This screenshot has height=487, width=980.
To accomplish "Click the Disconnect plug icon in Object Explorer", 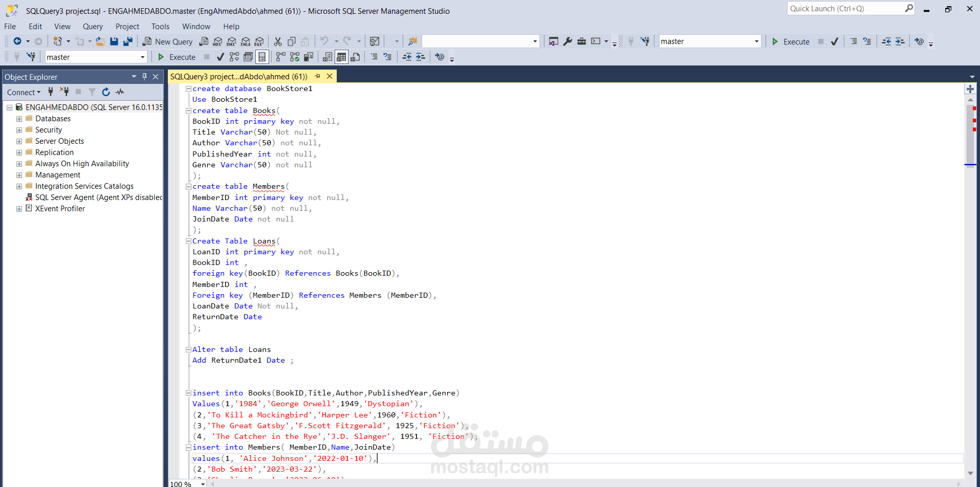I will [x=64, y=92].
